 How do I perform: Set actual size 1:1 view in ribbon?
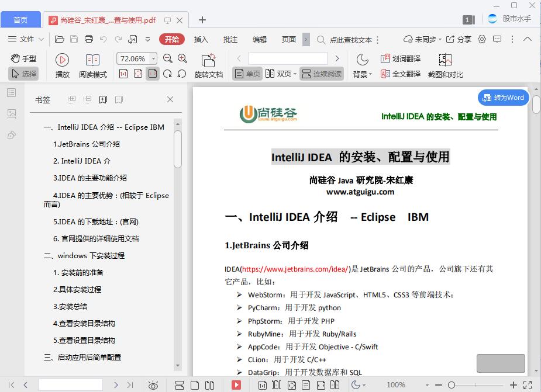pos(123,74)
